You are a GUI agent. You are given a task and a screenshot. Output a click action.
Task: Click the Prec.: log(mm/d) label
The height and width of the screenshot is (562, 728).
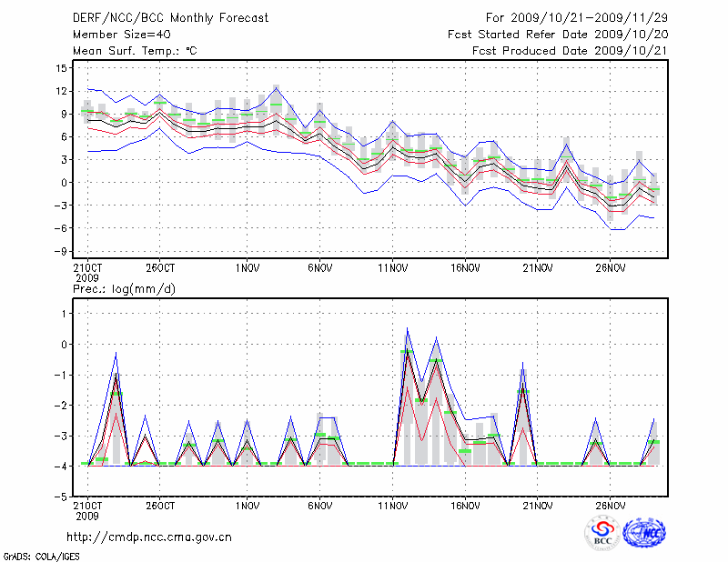tap(126, 288)
